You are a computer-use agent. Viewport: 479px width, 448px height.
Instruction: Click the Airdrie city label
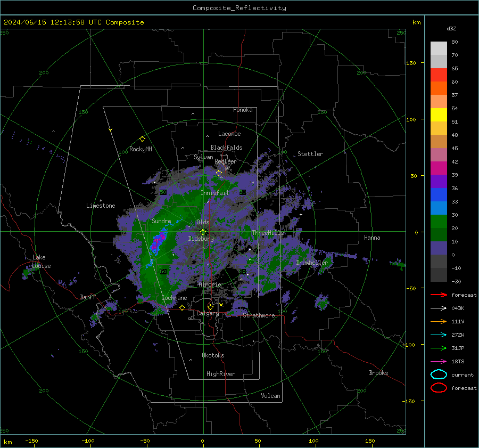pos(210,284)
